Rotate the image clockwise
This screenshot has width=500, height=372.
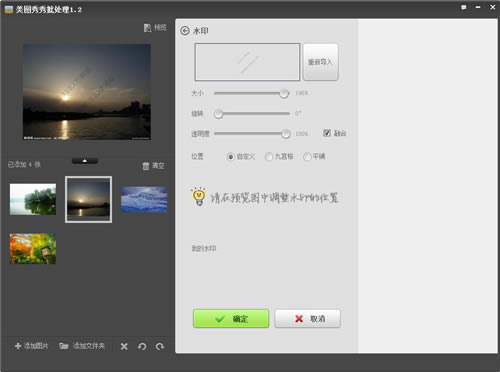click(x=160, y=347)
